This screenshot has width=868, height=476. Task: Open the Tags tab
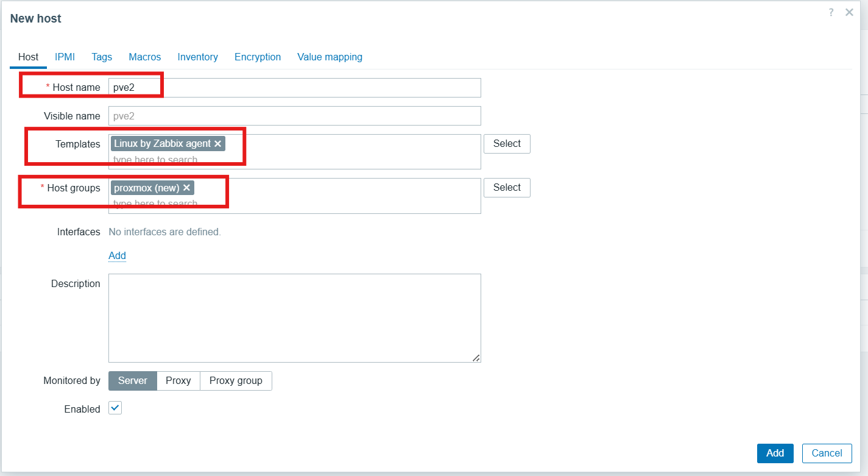point(102,57)
